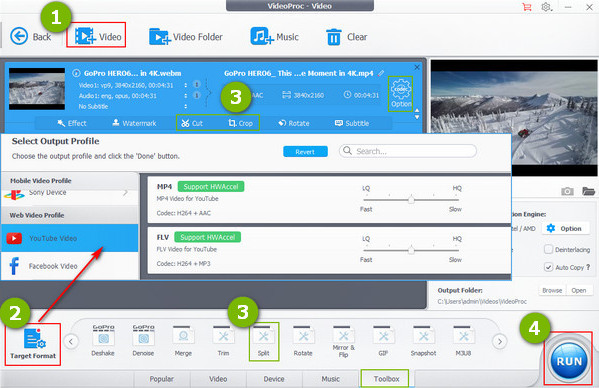This screenshot has height=388, width=599.
Task: Browse for output folder
Action: point(552,290)
